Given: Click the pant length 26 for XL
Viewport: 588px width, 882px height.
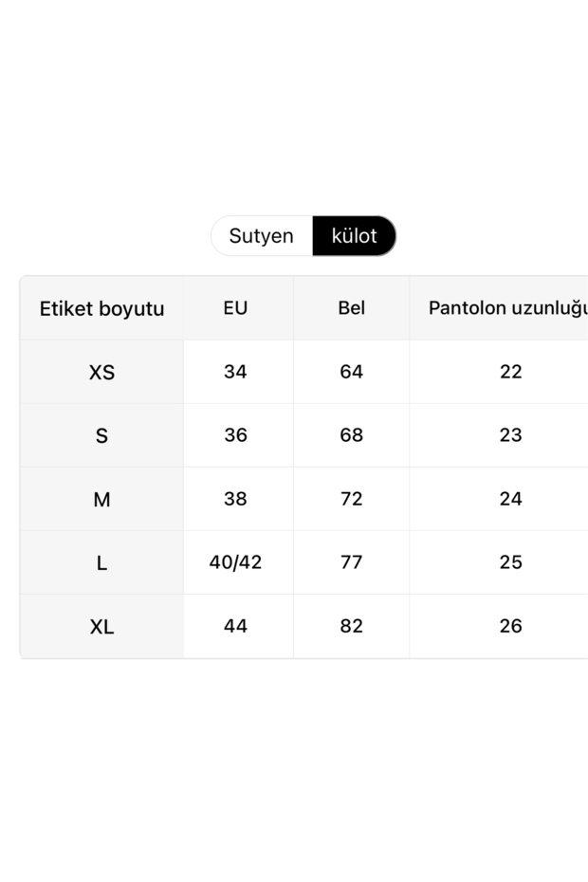Looking at the screenshot, I should click(x=510, y=626).
